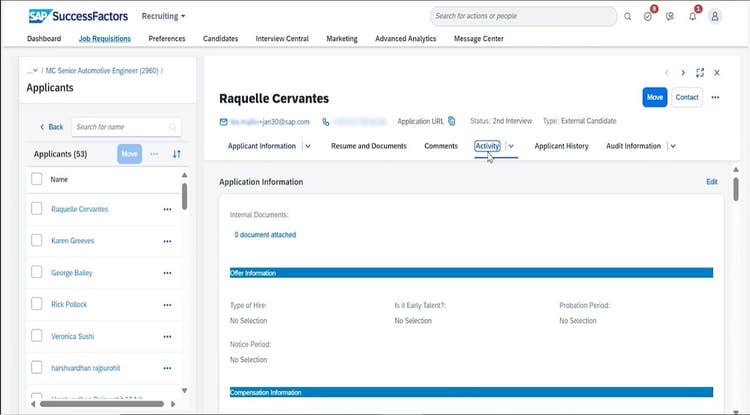The image size is (750, 415).
Task: Open the to-do checkmark icon with badge
Action: pyautogui.click(x=648, y=16)
